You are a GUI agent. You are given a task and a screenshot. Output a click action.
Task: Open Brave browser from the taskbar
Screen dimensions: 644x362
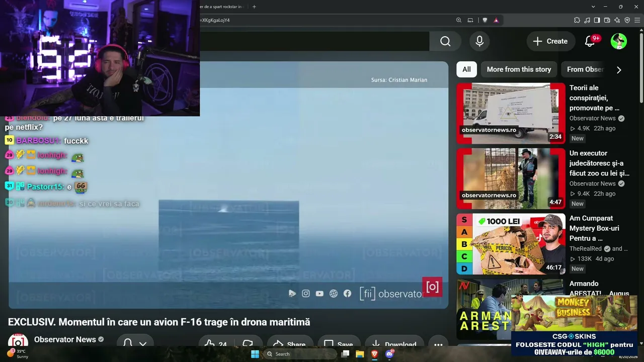pyautogui.click(x=374, y=354)
